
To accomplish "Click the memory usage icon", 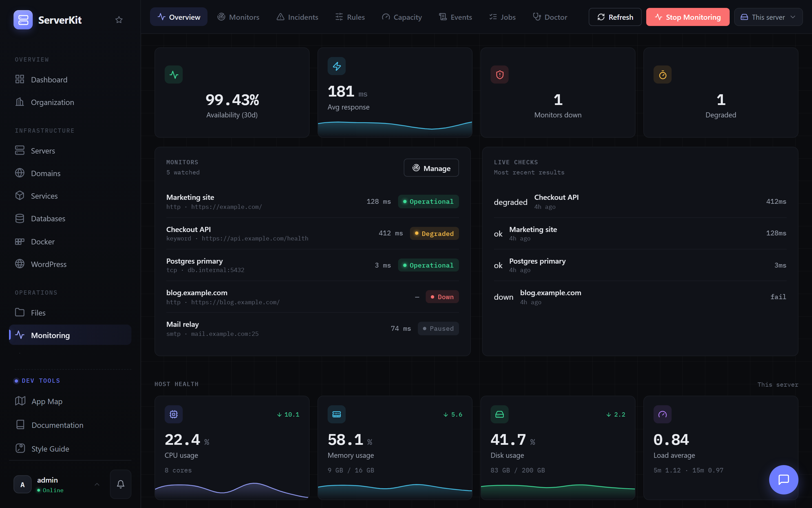I will (x=337, y=414).
